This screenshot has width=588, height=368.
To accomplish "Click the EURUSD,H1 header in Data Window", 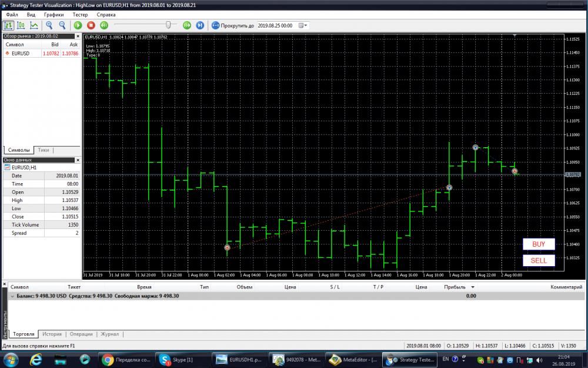I will pyautogui.click(x=41, y=167).
